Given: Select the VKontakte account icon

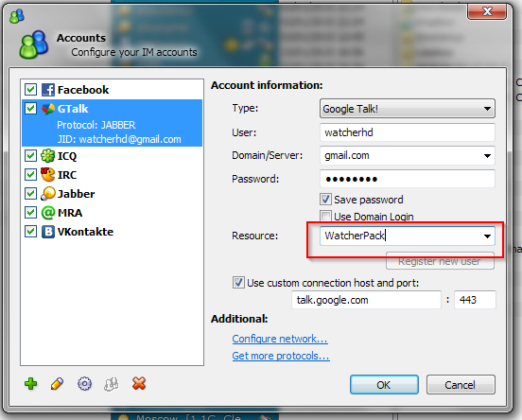Looking at the screenshot, I should click(x=48, y=232).
